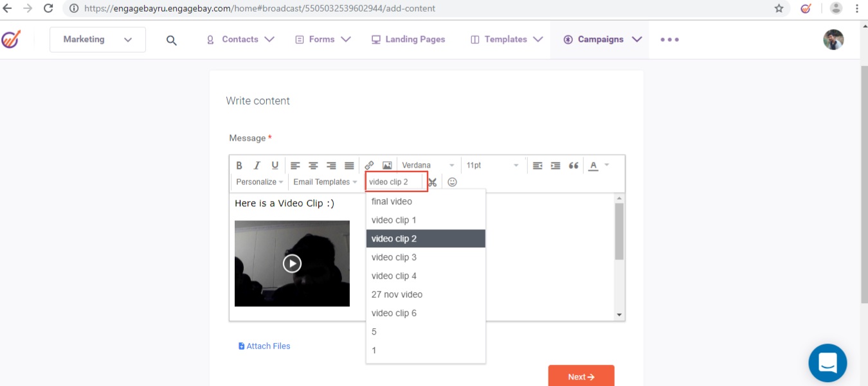The image size is (868, 386).
Task: Insert a hyperlink using the link icon
Action: point(369,166)
